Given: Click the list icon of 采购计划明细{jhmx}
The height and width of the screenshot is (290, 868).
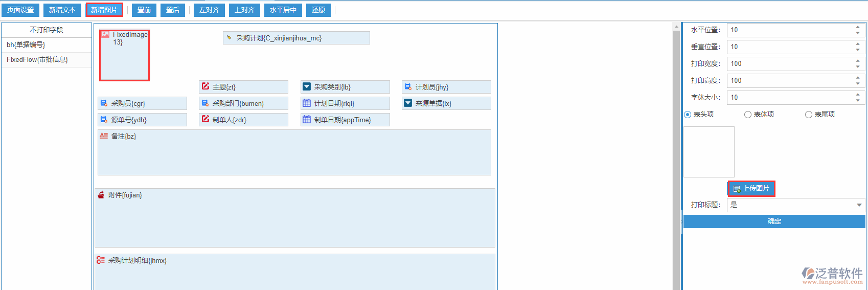Looking at the screenshot, I should tap(101, 260).
